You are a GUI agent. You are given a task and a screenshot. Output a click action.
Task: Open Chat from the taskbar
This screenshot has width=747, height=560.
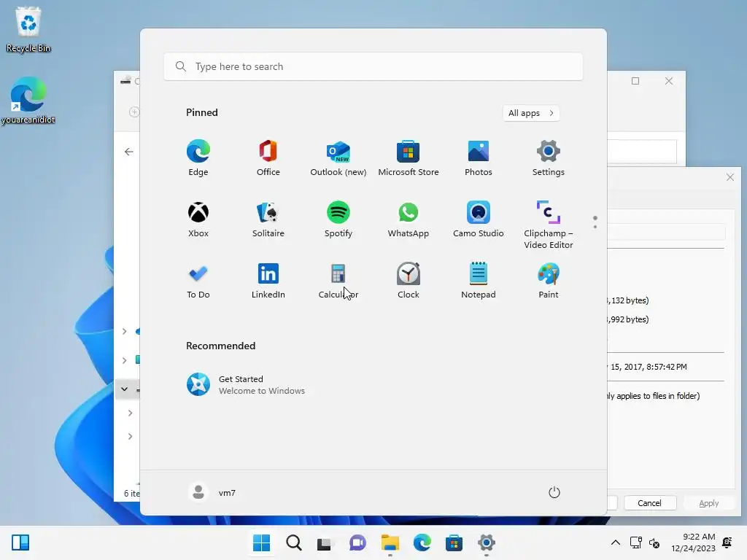point(357,542)
